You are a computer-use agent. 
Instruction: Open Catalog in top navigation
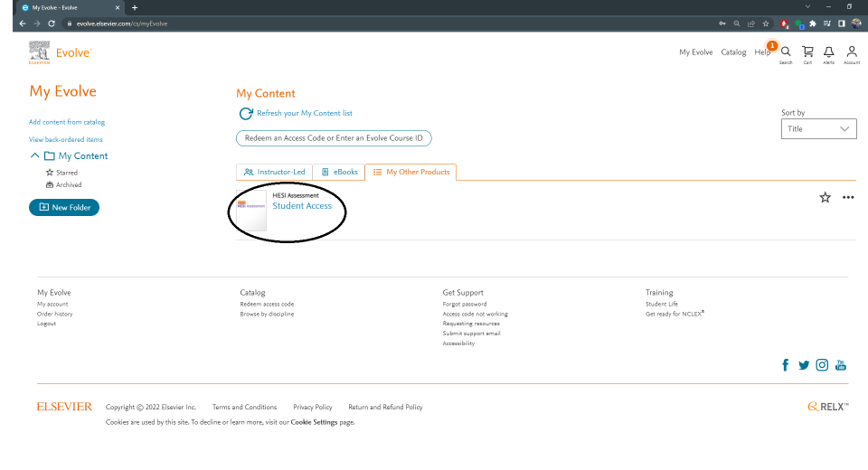(x=733, y=52)
